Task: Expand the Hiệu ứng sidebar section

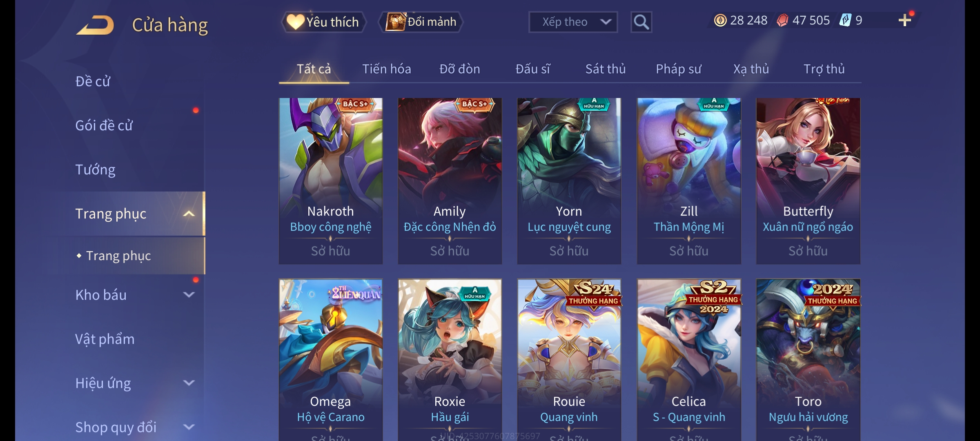Action: (189, 383)
